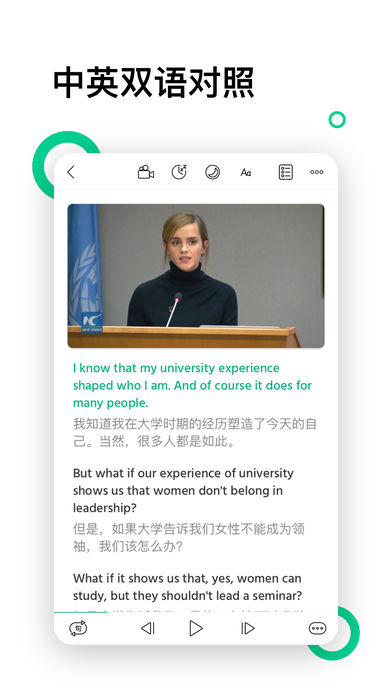Select the green highlighted sentence 'I know that my university'
Screen dimensions: 392x696
tap(192, 385)
